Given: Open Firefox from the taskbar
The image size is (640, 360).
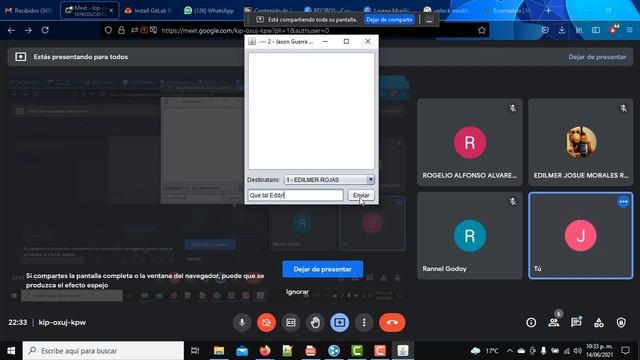Looking at the screenshot, I should (265, 351).
